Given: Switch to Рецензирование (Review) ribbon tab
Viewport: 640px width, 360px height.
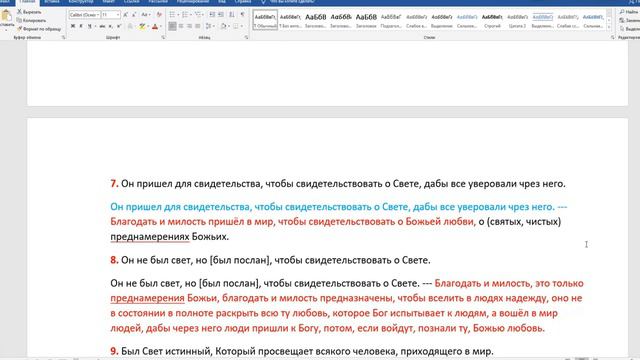Looking at the screenshot, I should pos(193,2).
